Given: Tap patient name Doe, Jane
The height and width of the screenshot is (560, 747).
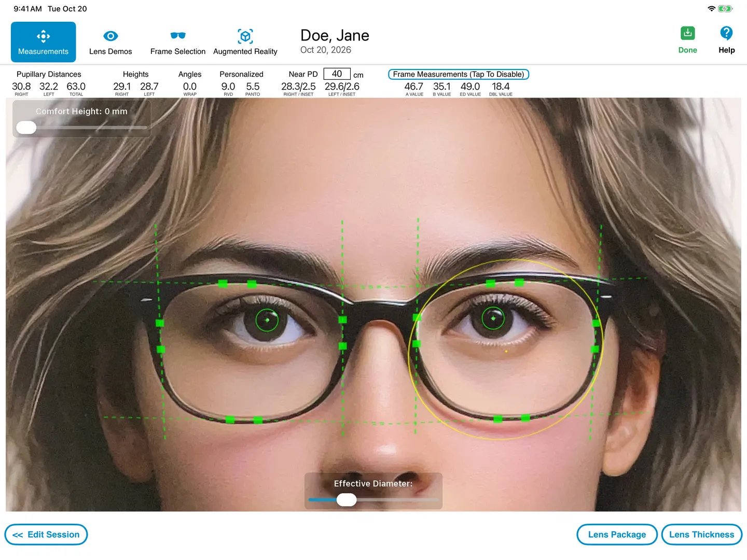Looking at the screenshot, I should point(335,35).
